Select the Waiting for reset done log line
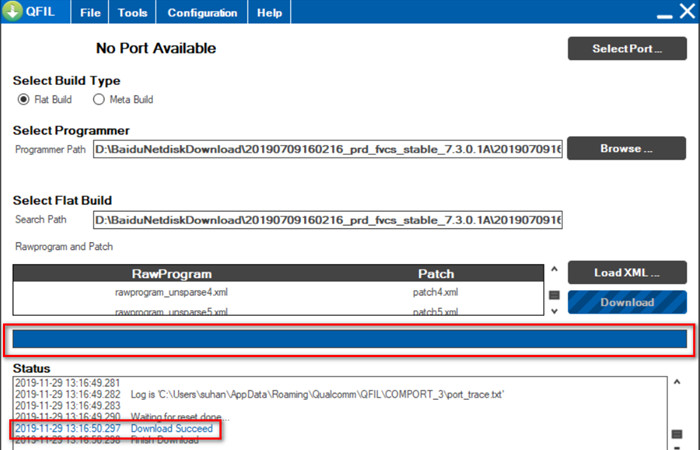700x450 pixels. coord(122,417)
